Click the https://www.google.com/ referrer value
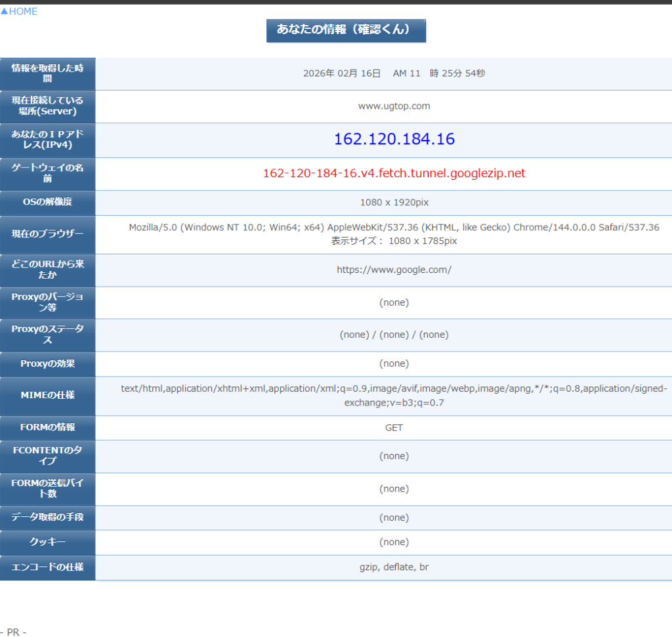The height and width of the screenshot is (637, 672). point(394,270)
